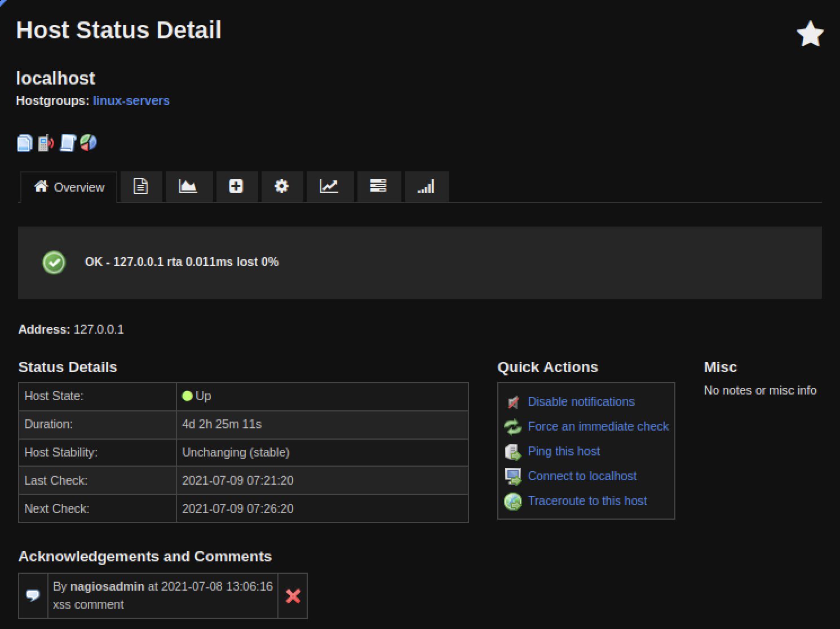Open the log scroll icon above the tabs

pyautogui.click(x=67, y=143)
